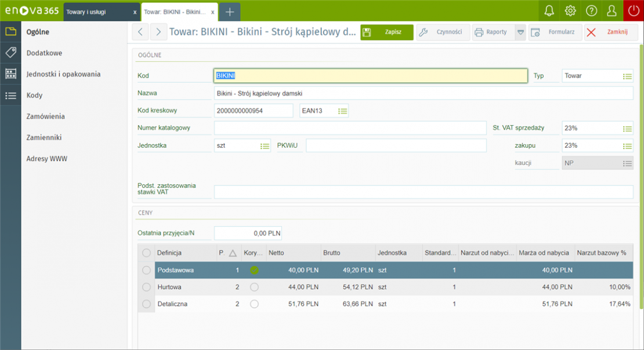This screenshot has width=644, height=350.
Task: Open the help question mark icon
Action: pos(591,11)
